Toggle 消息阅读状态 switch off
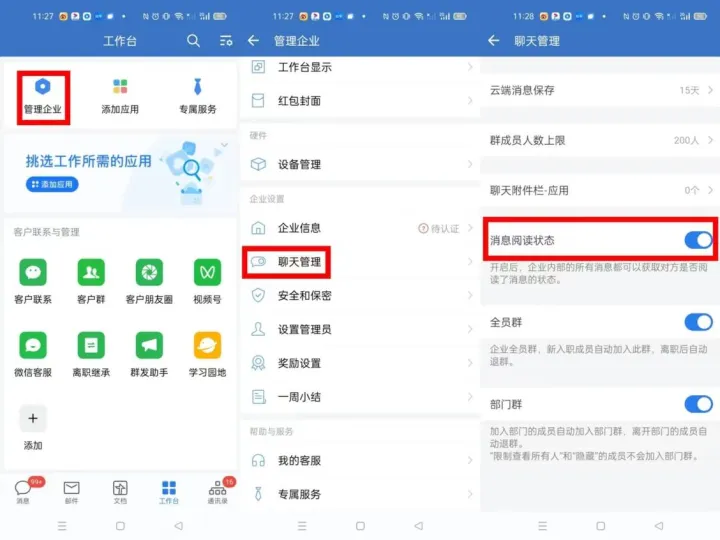The height and width of the screenshot is (540, 720). [697, 240]
